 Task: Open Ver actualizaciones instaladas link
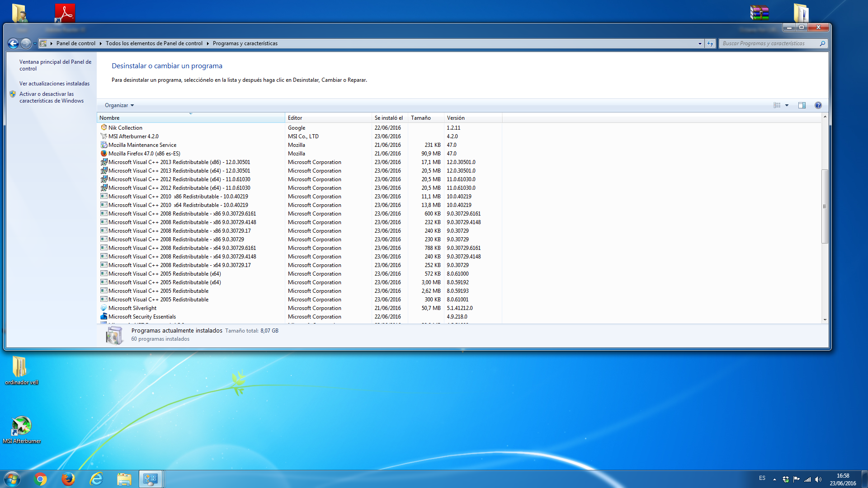tap(54, 84)
